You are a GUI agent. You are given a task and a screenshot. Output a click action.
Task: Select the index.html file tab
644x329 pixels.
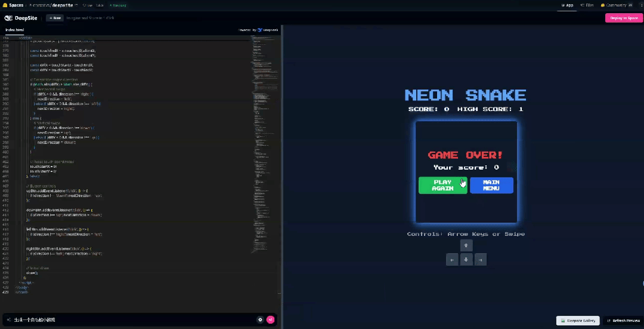(15, 29)
